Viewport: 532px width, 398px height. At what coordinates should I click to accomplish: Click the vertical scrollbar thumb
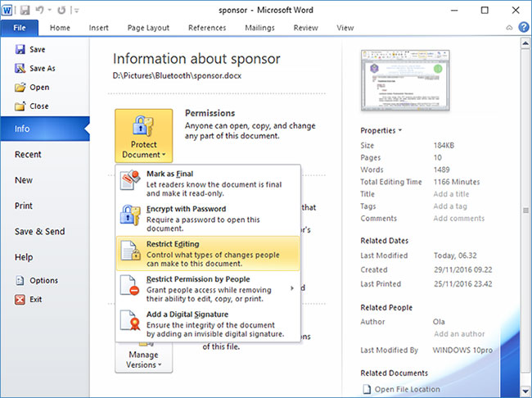click(525, 210)
